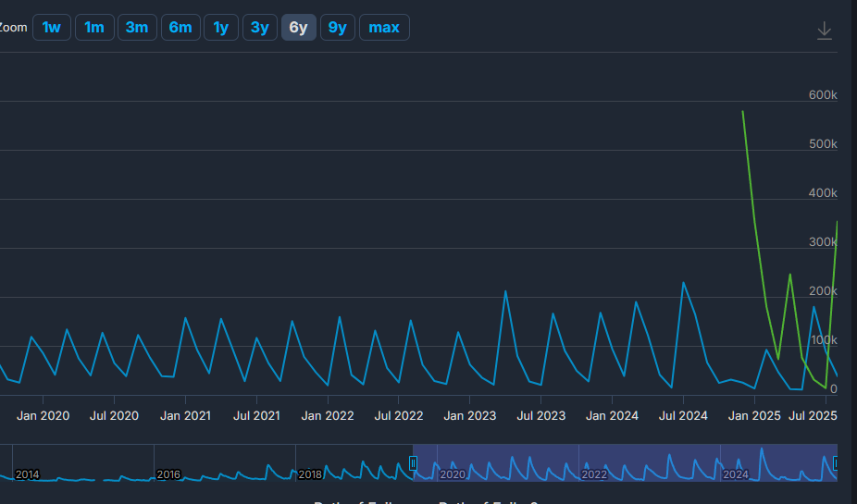
Task: Click the Jan 2022 axis label
Action: pos(328,416)
